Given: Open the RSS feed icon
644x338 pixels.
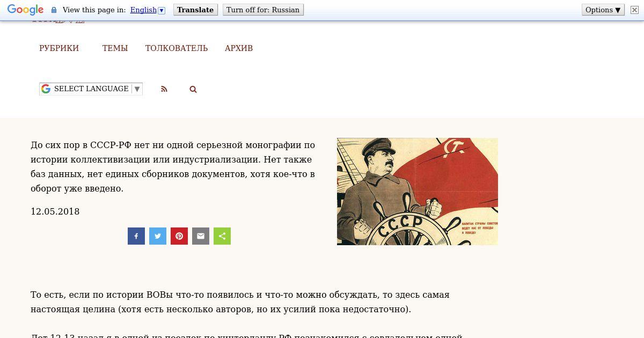Looking at the screenshot, I should coord(164,89).
